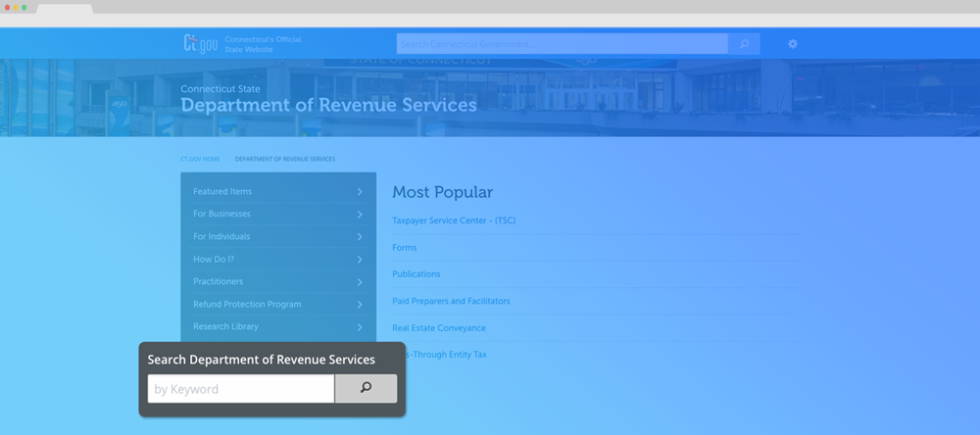Focus the Search Connecticut Government field
This screenshot has width=980, height=435.
[x=562, y=44]
